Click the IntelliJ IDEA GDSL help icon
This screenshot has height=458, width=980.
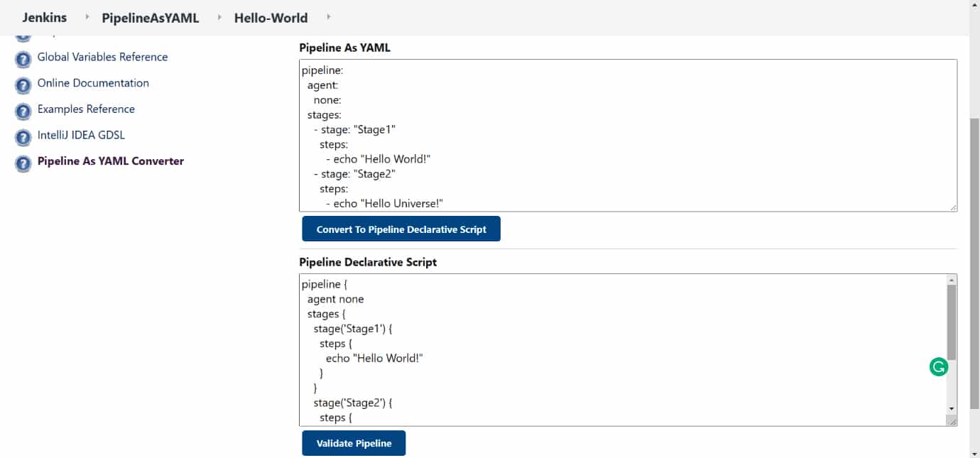click(x=23, y=138)
